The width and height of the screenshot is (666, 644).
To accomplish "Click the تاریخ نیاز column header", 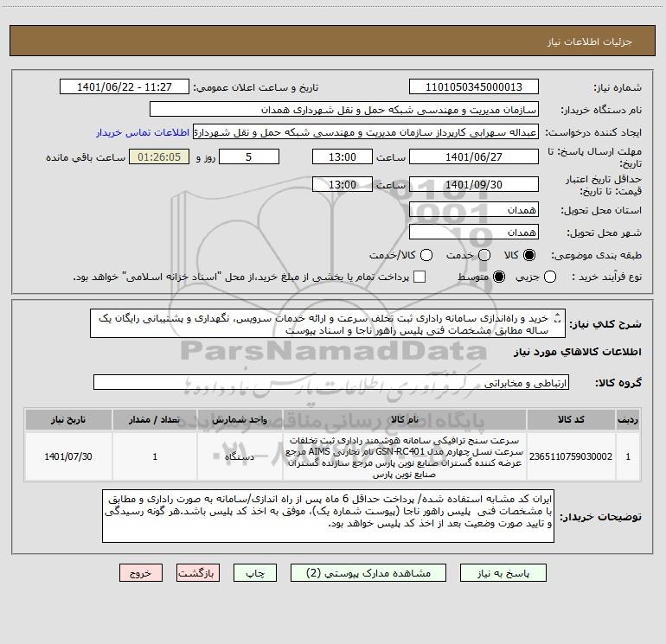I will [68, 419].
